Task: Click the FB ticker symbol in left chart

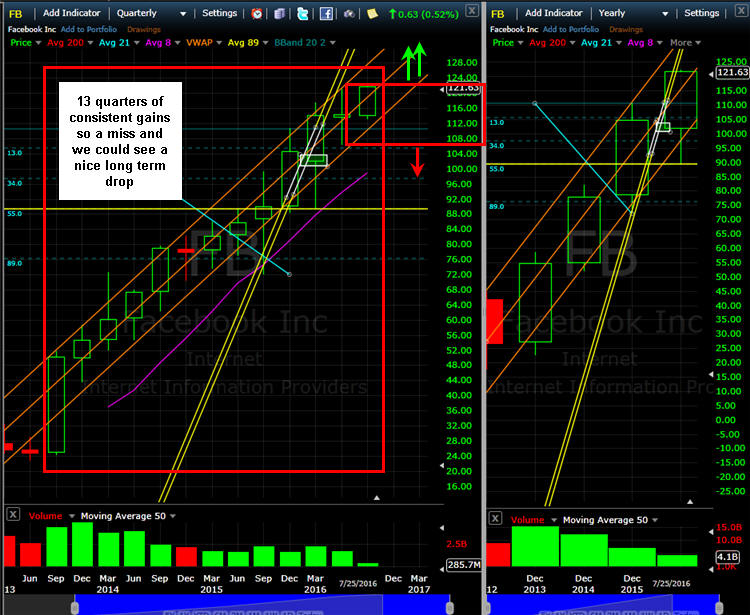Action: click(15, 13)
